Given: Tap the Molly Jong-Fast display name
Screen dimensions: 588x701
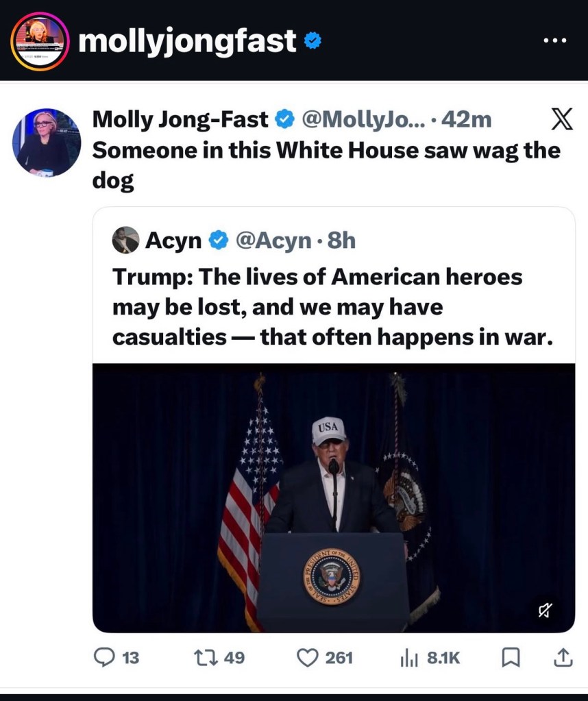Looking at the screenshot, I should (180, 120).
